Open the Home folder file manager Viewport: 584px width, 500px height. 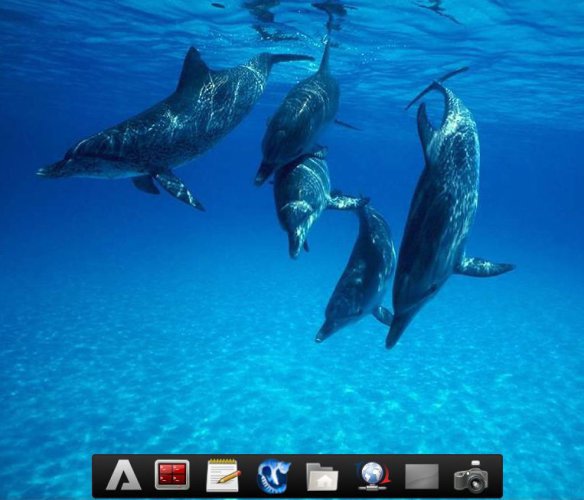coord(323,477)
